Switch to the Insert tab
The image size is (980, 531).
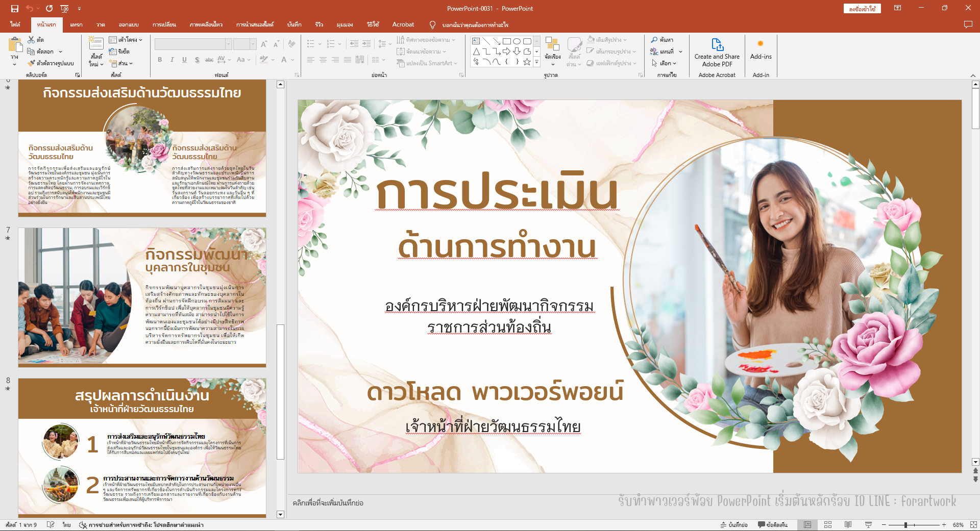click(76, 24)
